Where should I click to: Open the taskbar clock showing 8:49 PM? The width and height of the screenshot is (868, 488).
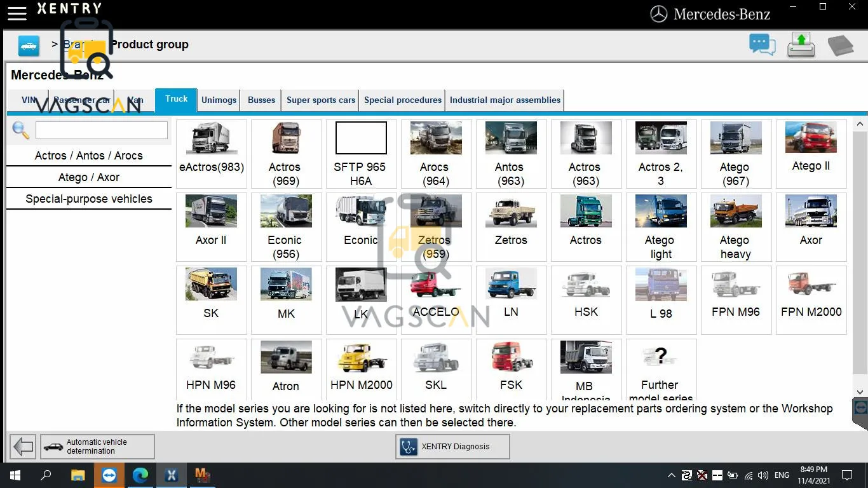813,475
